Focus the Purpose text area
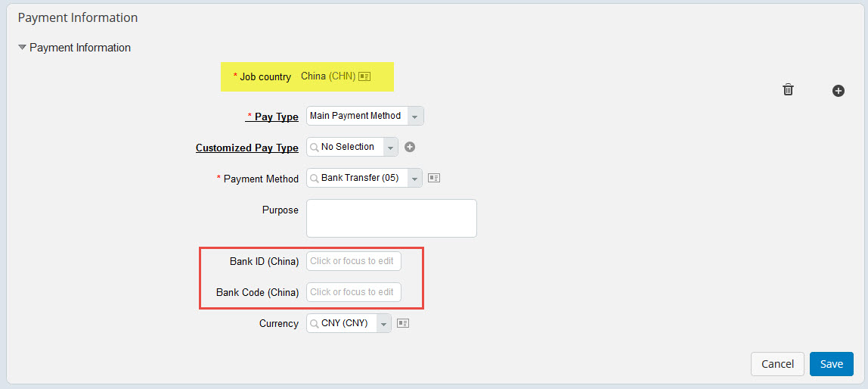The width and height of the screenshot is (868, 389). coord(392,218)
